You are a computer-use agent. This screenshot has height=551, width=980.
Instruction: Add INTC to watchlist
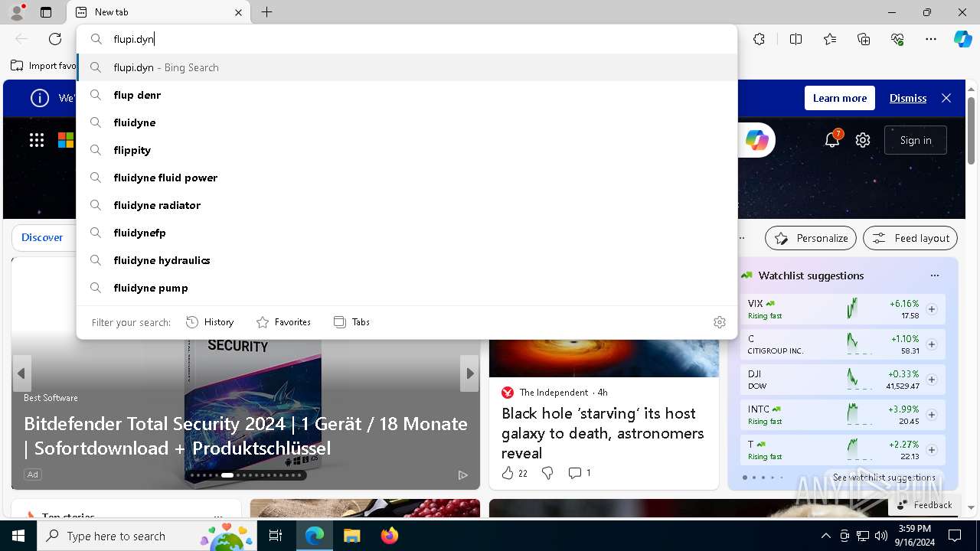coord(932,415)
